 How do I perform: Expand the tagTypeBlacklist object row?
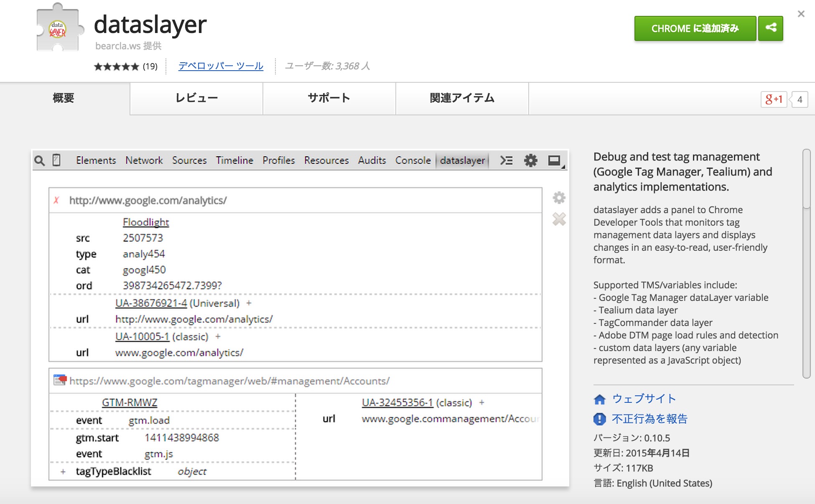click(x=63, y=471)
